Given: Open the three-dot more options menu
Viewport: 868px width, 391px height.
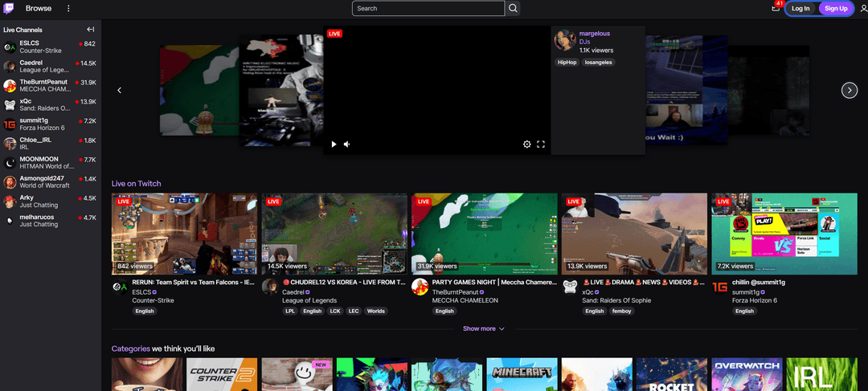Looking at the screenshot, I should tap(68, 8).
